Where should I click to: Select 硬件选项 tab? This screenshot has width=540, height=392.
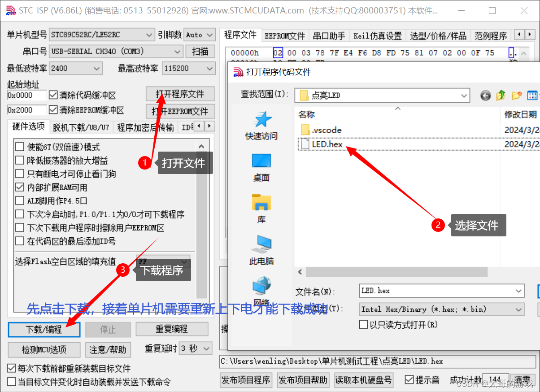tap(29, 126)
